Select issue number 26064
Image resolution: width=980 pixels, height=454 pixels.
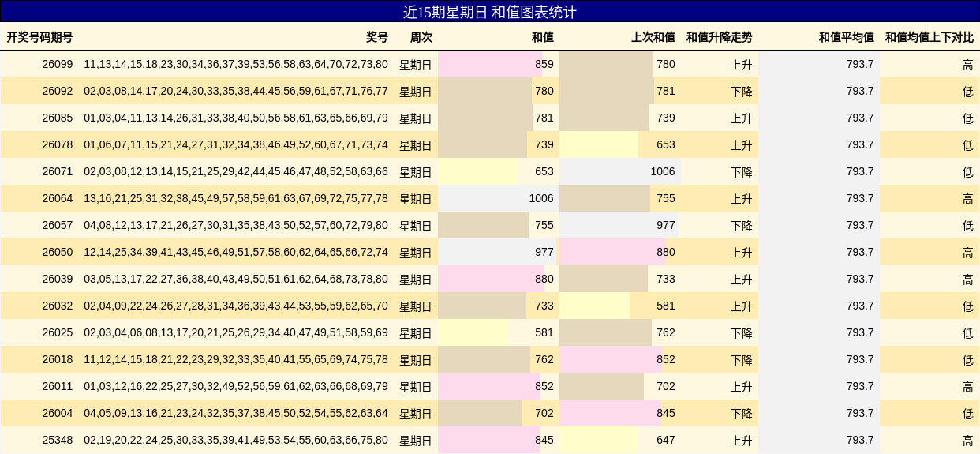coord(58,198)
